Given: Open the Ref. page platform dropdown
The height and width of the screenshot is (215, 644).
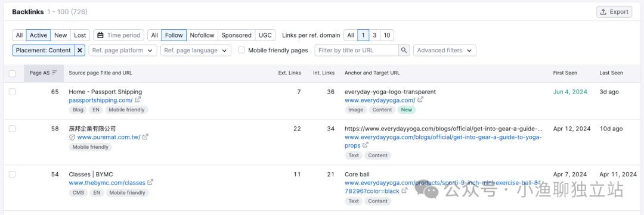Looking at the screenshot, I should click(123, 51).
